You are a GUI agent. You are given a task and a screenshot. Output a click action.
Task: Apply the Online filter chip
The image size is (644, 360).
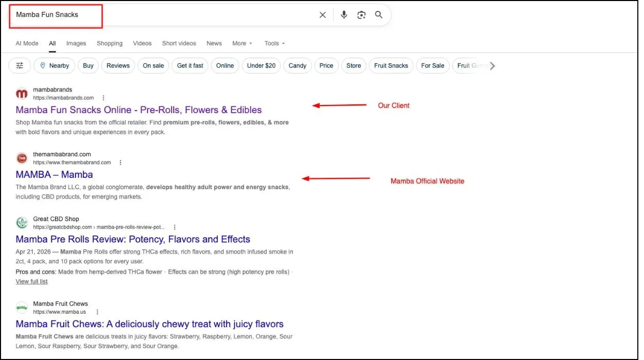[225, 65]
